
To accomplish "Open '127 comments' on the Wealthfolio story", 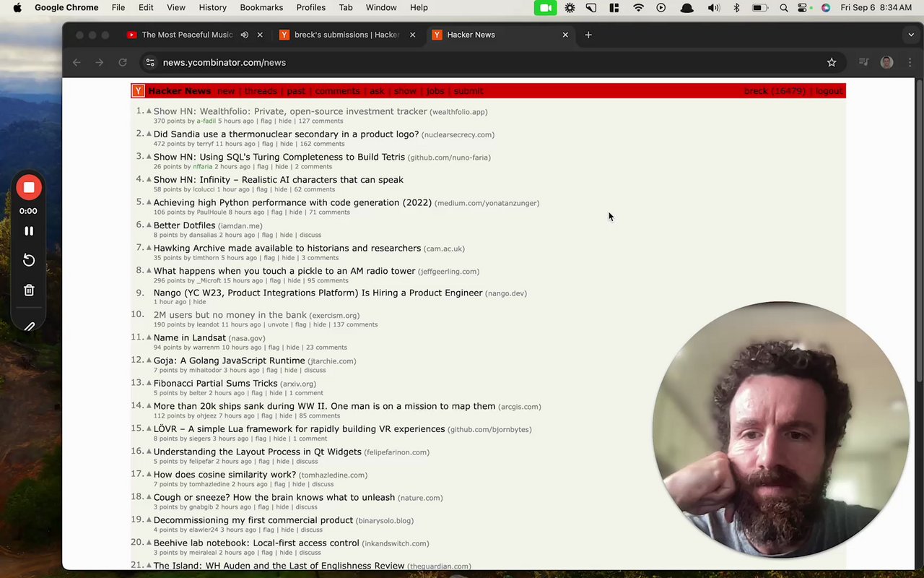I will [321, 121].
